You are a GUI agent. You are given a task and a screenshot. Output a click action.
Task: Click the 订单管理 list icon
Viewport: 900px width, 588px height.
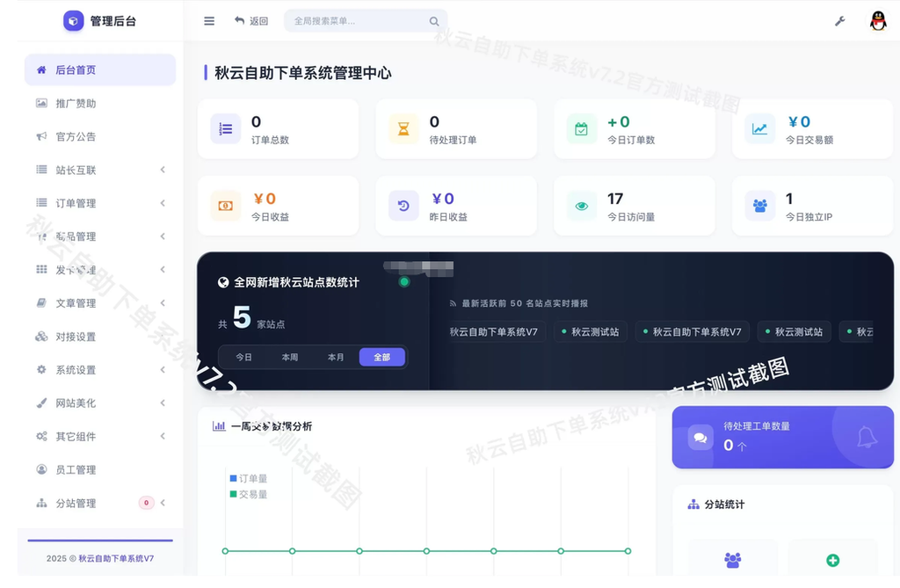(x=41, y=203)
